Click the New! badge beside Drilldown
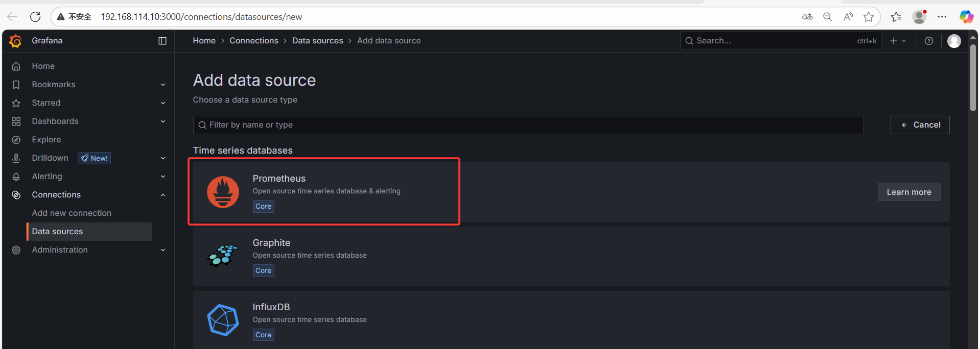Screen dimensions: 980x349 [x=95, y=158]
